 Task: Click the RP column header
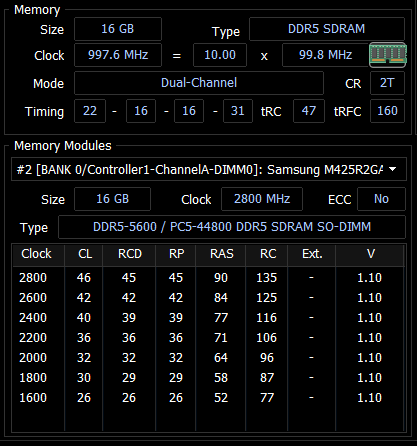[176, 254]
